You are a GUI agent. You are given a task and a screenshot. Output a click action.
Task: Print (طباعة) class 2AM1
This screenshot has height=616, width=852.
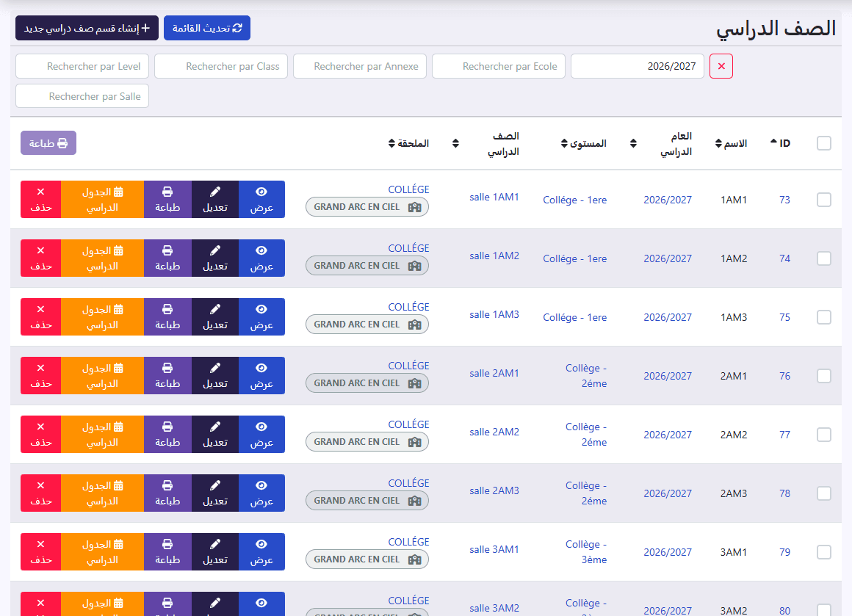167,375
